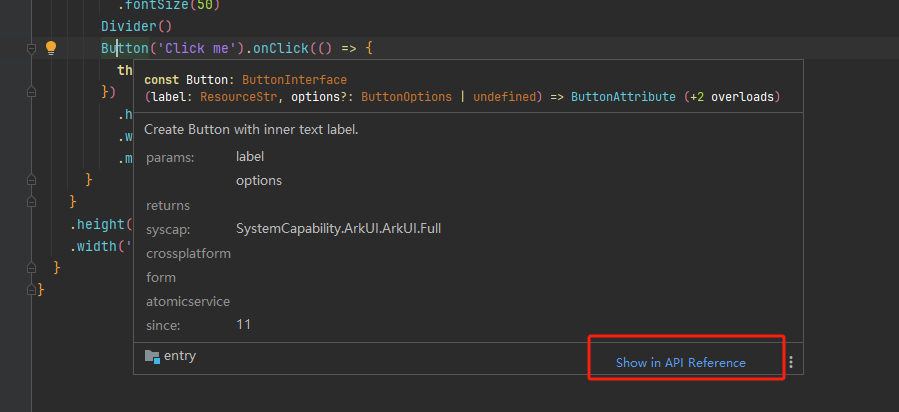Click the .fontSize(50) code line
Screen dimensions: 899x412
(x=169, y=6)
